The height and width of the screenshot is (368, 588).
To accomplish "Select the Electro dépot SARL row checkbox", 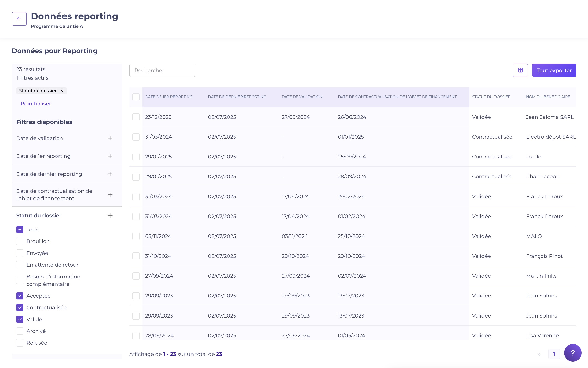I will pyautogui.click(x=136, y=137).
